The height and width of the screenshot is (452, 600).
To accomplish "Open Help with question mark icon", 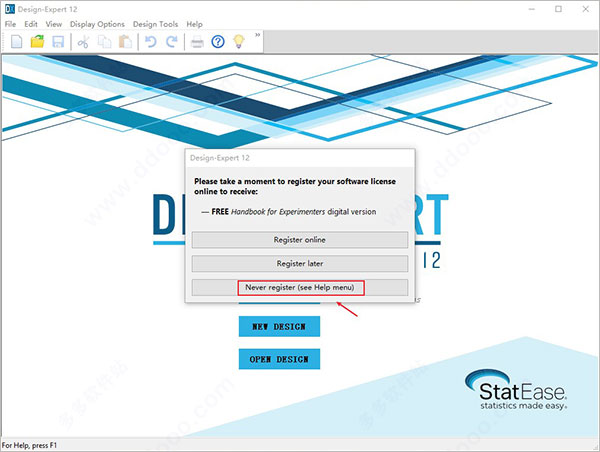I will [x=218, y=41].
